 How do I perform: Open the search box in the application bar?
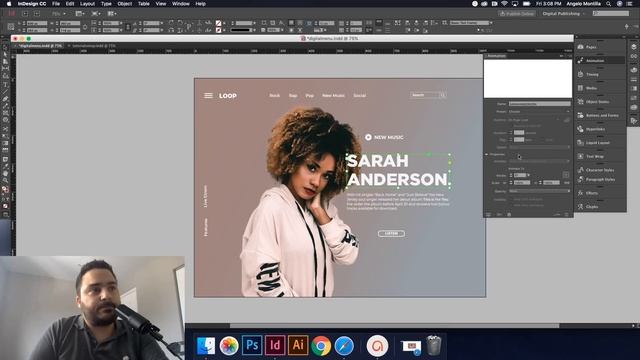click(x=611, y=13)
